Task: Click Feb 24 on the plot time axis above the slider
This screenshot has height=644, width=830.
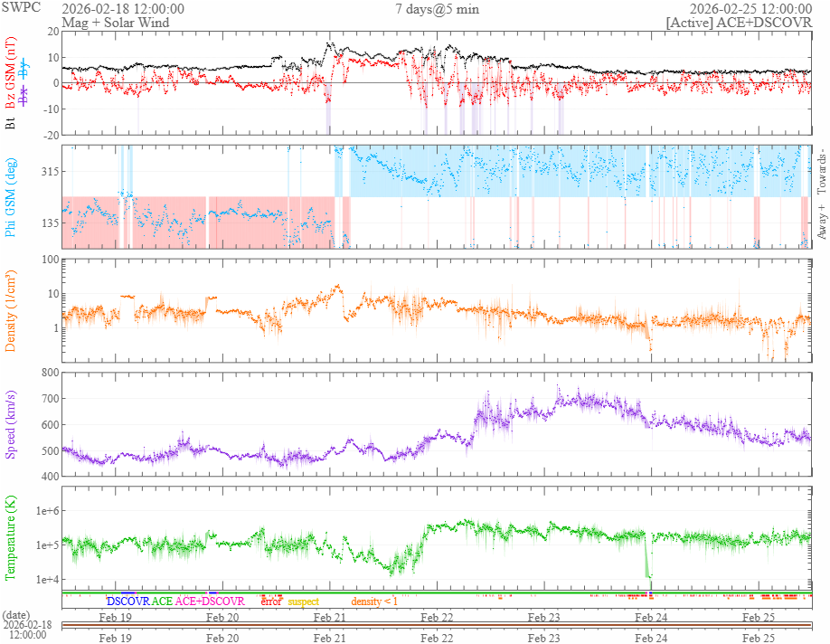Action: 651,617
